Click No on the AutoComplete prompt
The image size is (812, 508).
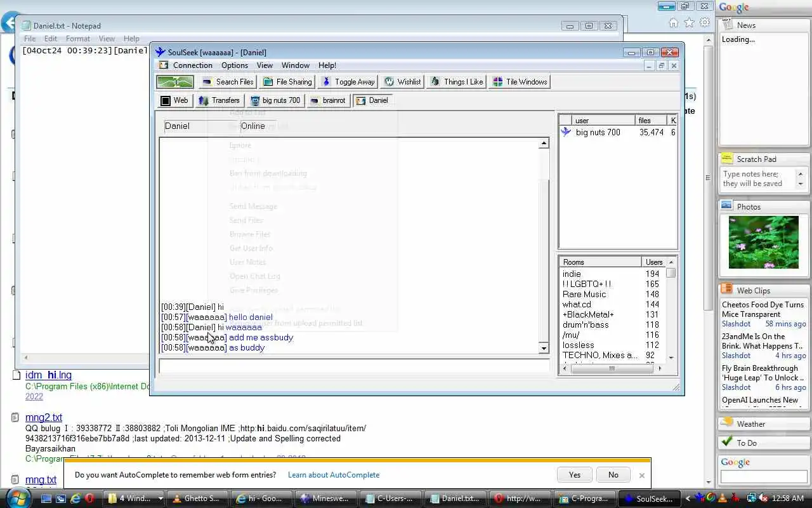coord(613,474)
